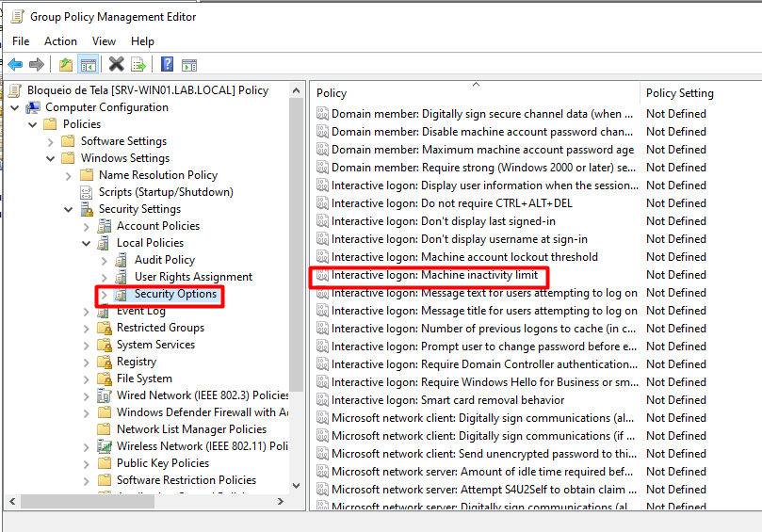Screen dimensions: 762x532
Task: Click the Policy column header
Action: [x=332, y=93]
